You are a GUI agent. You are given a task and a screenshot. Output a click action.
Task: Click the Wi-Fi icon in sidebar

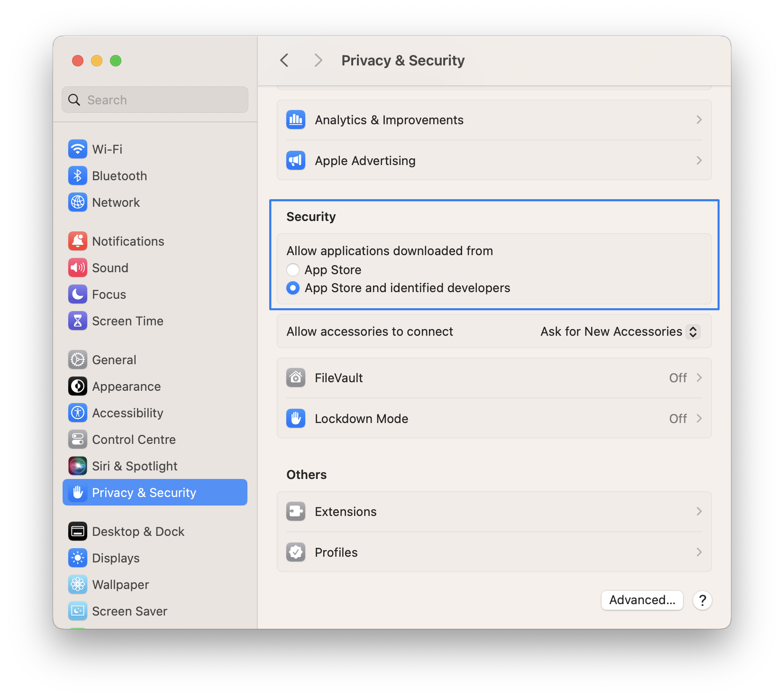pyautogui.click(x=78, y=149)
